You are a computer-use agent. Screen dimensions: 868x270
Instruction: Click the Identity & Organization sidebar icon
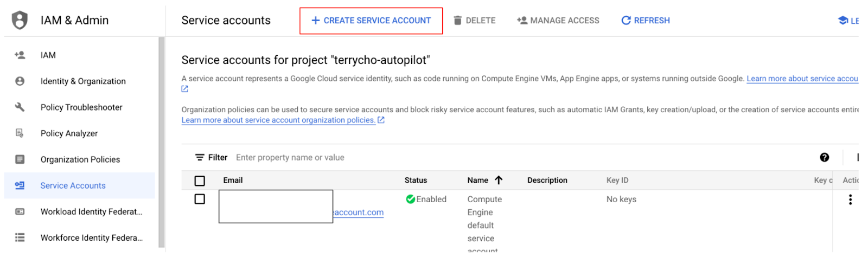pos(20,81)
